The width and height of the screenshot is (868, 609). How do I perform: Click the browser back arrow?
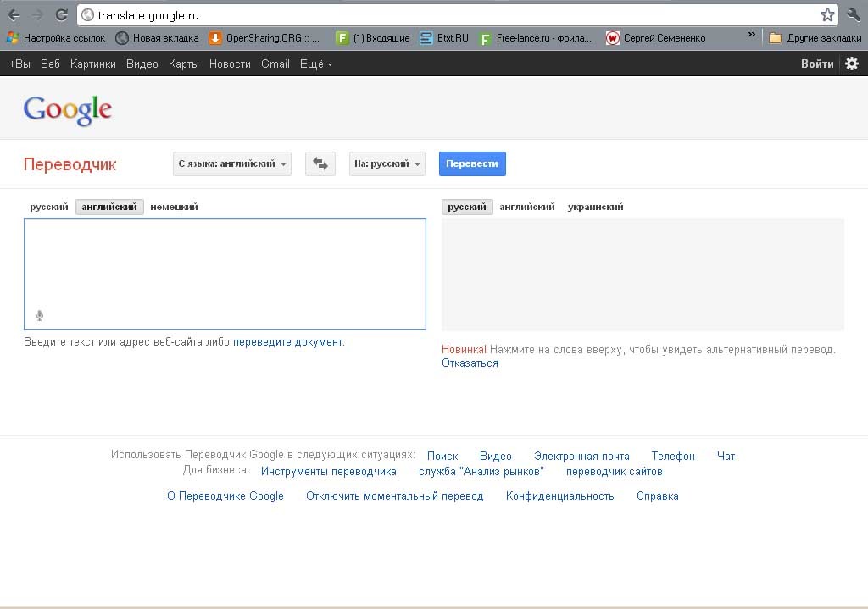pyautogui.click(x=14, y=15)
